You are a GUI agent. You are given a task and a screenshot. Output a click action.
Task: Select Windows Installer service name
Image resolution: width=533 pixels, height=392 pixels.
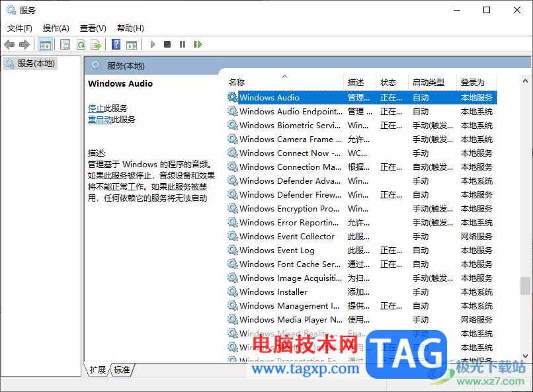pyautogui.click(x=273, y=292)
